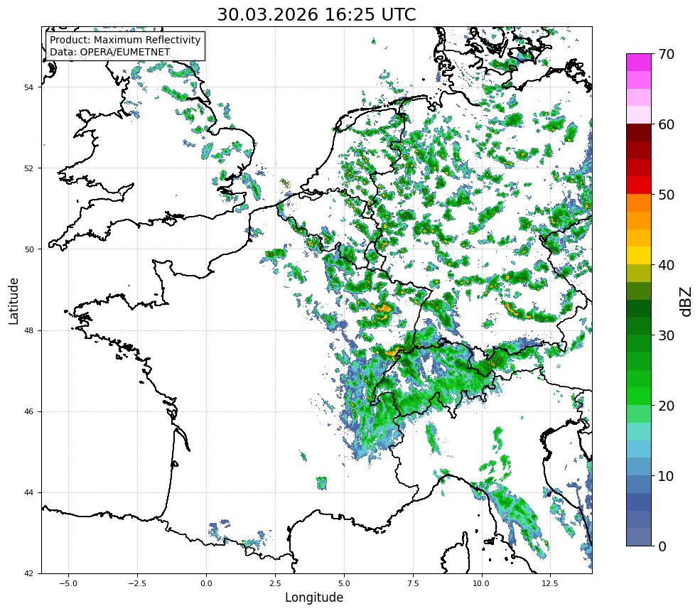
Task: Click longitude tick label -5.0
Action: tap(68, 583)
